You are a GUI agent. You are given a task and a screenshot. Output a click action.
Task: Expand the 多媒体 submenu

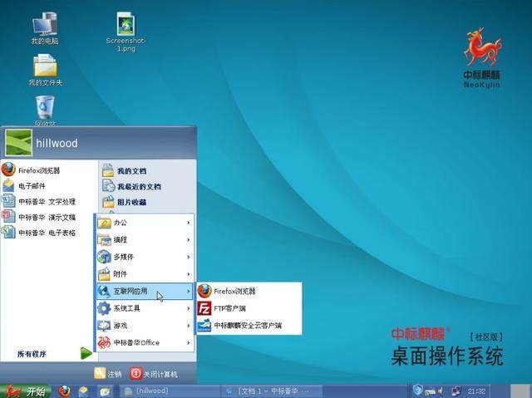point(145,257)
